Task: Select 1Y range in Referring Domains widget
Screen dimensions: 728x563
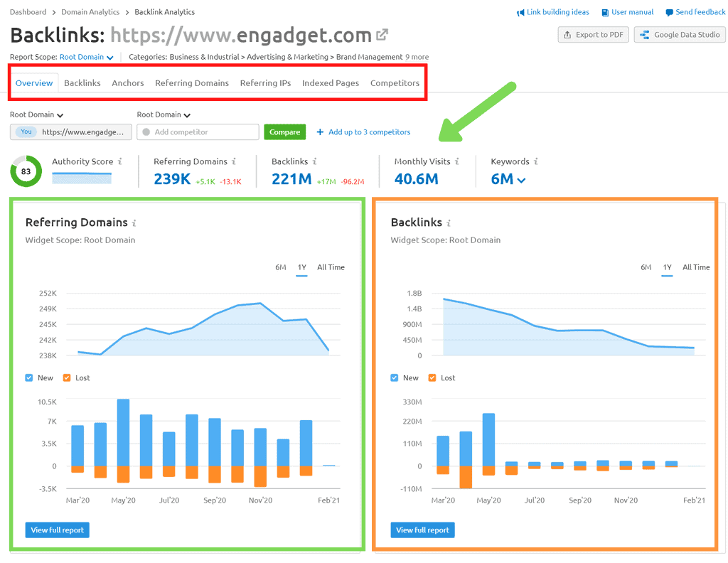Action: click(x=301, y=267)
